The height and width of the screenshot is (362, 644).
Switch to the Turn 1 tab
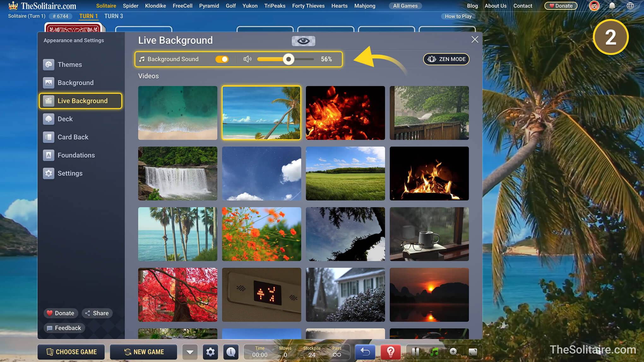pyautogui.click(x=88, y=16)
